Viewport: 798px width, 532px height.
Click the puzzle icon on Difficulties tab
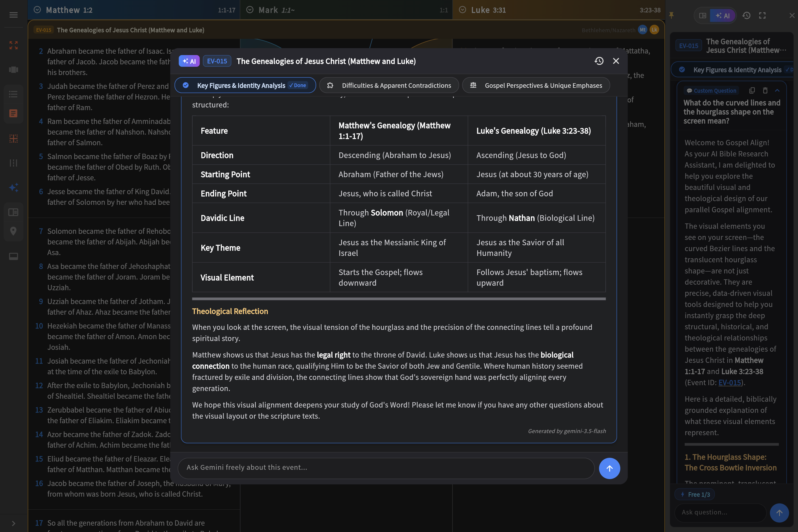pos(330,85)
